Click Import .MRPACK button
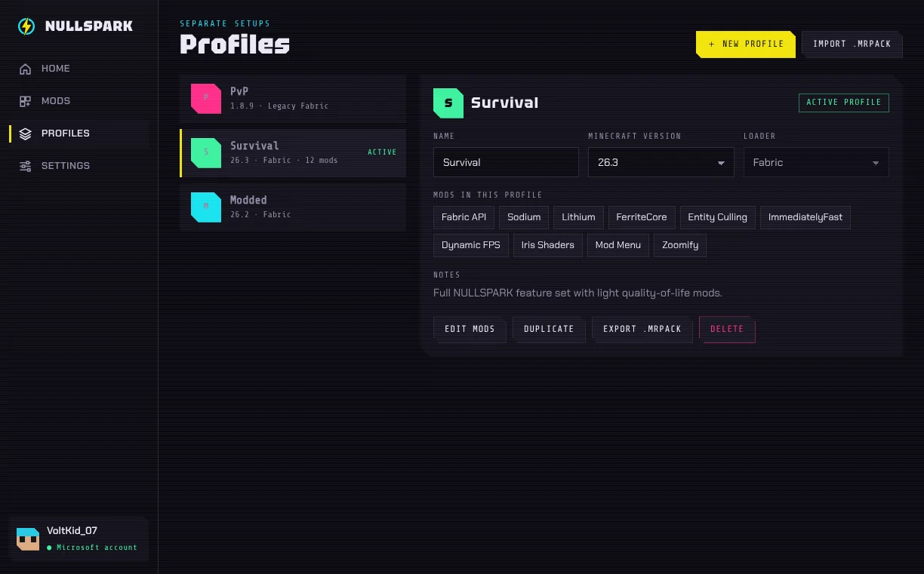 [852, 44]
